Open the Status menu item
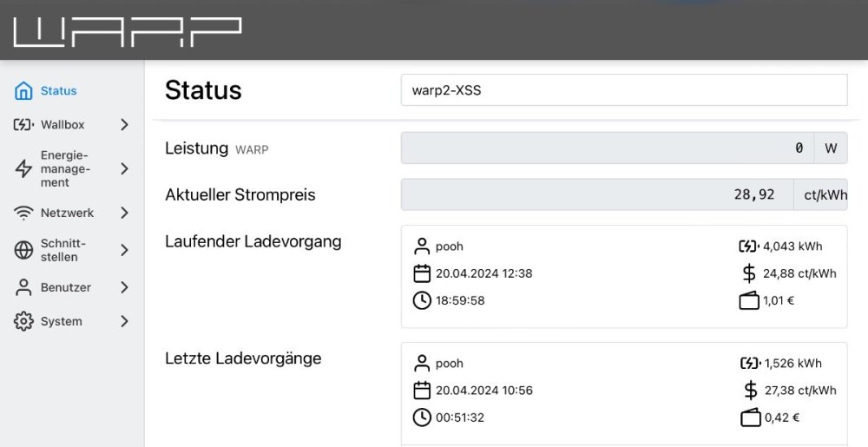The image size is (868, 447). tap(58, 91)
